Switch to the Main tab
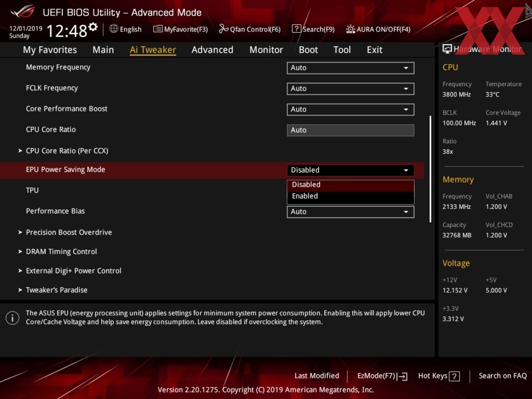Viewport: 532px width, 399px height. pos(103,50)
